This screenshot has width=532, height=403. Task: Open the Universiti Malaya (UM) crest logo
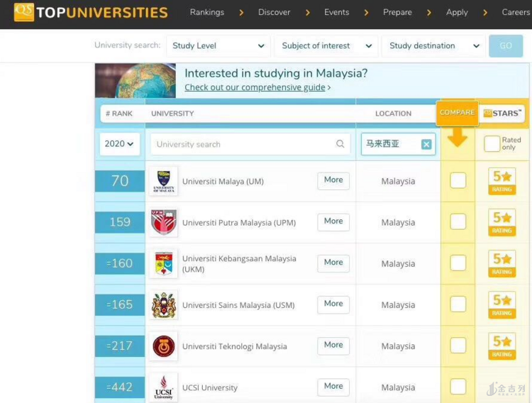click(164, 181)
